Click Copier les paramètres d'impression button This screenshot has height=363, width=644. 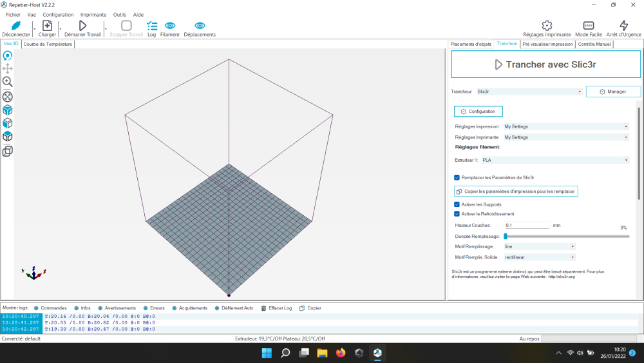tap(516, 191)
